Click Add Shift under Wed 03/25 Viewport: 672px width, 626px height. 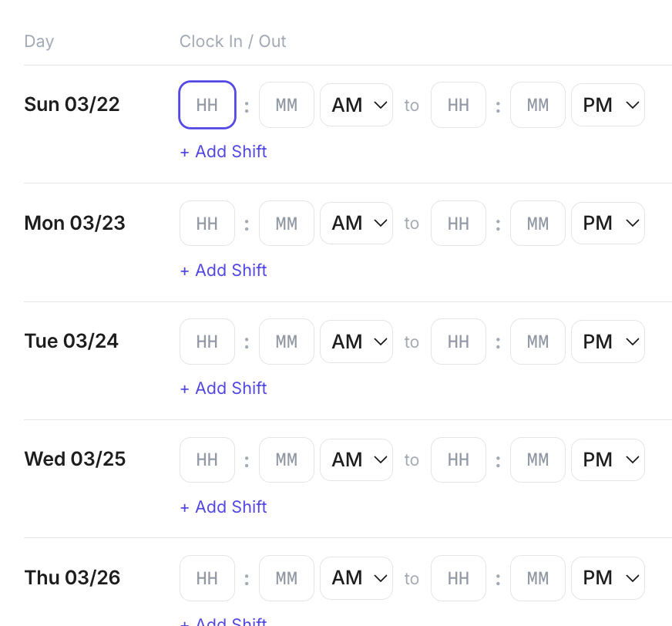223,507
